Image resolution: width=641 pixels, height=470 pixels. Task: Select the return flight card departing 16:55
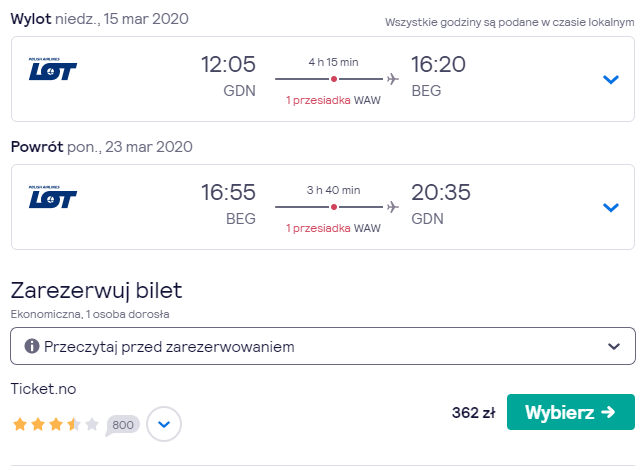coord(323,207)
